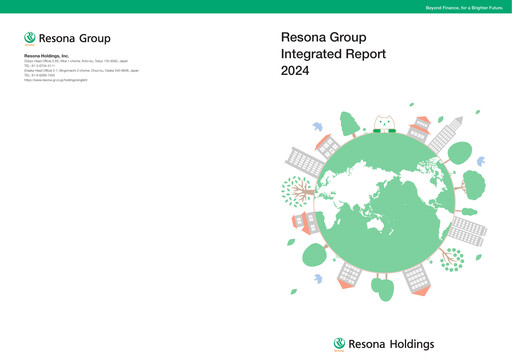Click the "Resona Holdings, Inc." heading

pos(46,56)
